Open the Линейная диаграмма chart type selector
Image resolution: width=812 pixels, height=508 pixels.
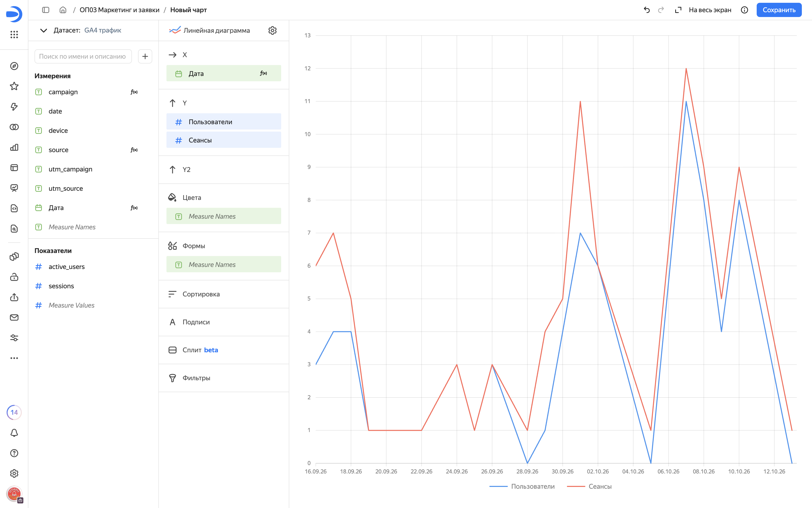click(x=209, y=30)
